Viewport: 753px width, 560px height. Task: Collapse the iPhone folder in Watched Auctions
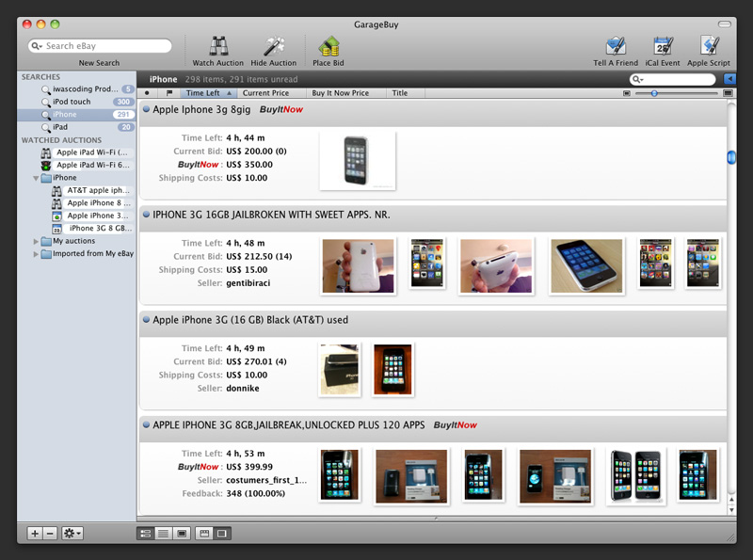pyautogui.click(x=36, y=178)
